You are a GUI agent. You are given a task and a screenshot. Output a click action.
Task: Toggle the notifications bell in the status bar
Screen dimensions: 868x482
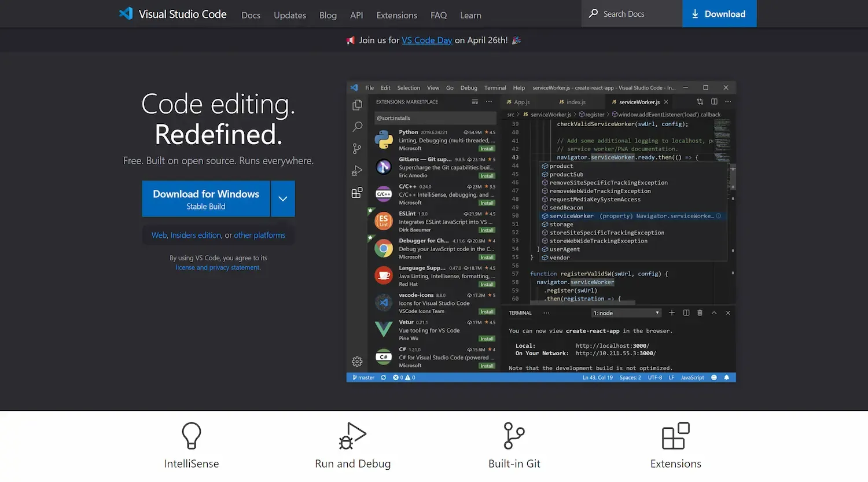(727, 377)
